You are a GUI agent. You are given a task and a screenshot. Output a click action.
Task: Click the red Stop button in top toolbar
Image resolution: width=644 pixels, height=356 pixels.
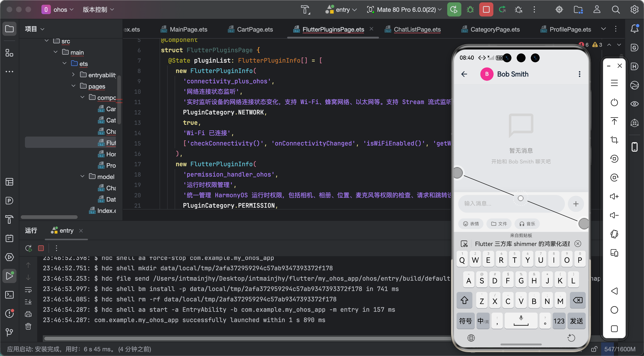[486, 9]
